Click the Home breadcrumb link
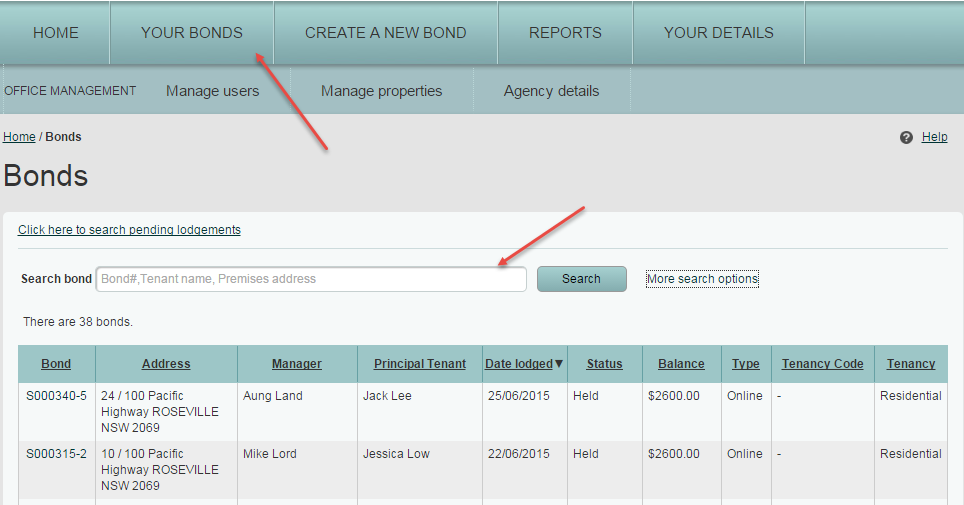Image resolution: width=964 pixels, height=505 pixels. pos(19,137)
